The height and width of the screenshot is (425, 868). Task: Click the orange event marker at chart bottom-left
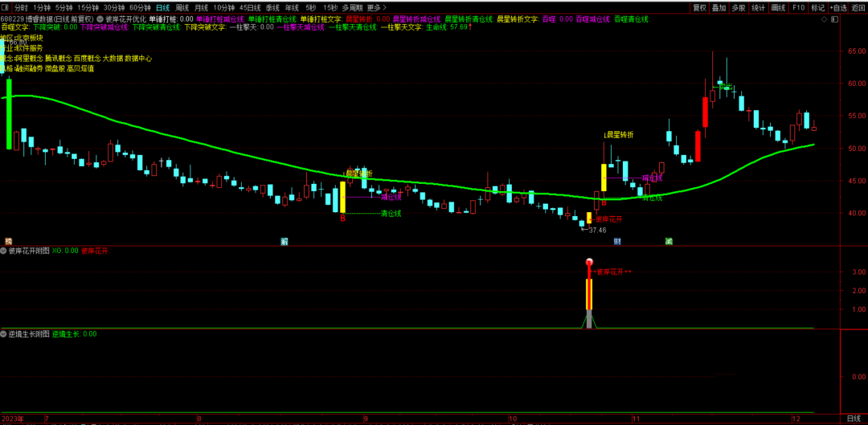[9, 241]
